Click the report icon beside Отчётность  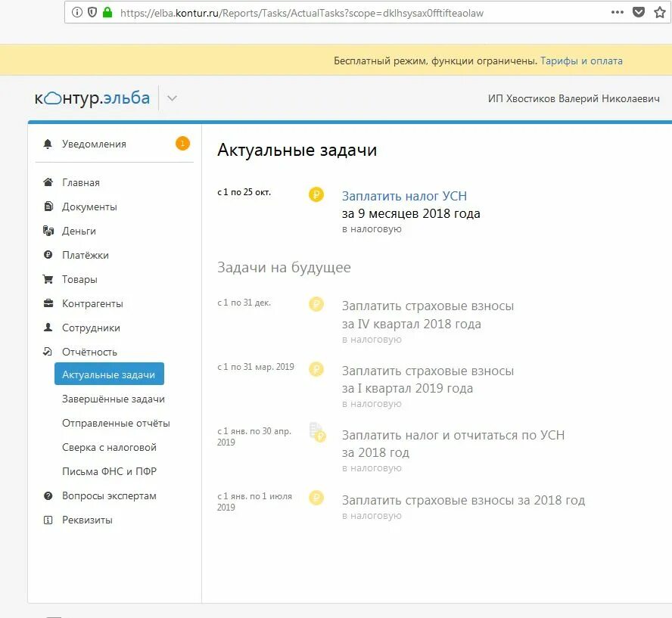pyautogui.click(x=48, y=352)
